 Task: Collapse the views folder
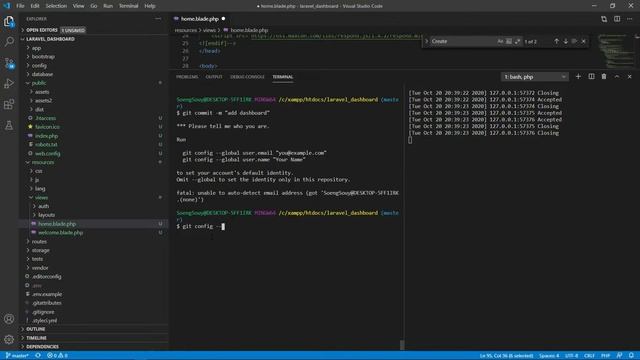point(41,197)
